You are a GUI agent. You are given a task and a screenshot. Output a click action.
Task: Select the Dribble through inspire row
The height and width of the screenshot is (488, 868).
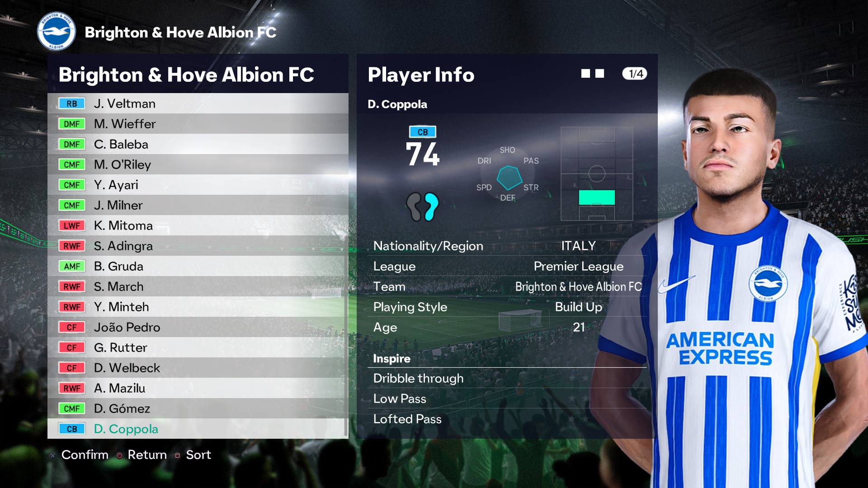click(x=508, y=378)
